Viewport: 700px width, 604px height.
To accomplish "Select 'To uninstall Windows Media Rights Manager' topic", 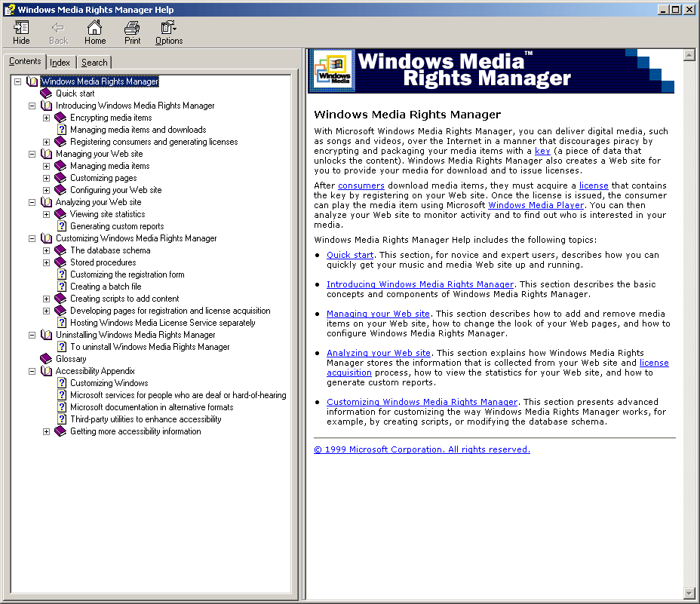I will tap(150, 346).
